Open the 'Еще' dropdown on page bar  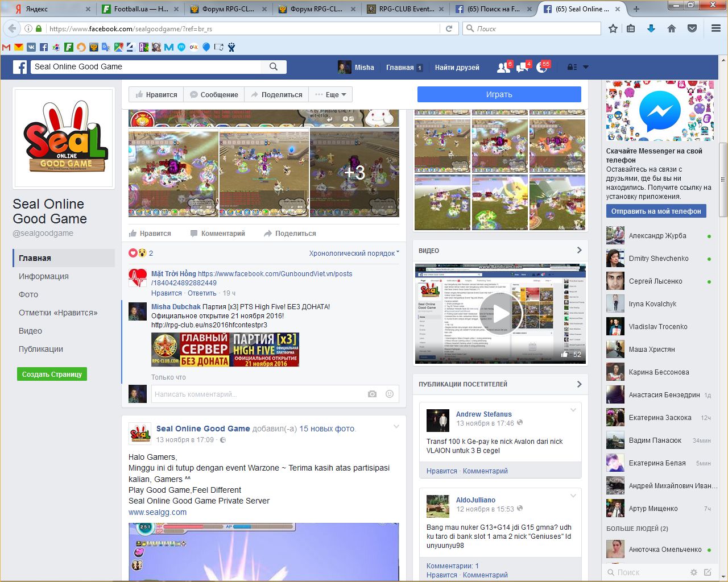coord(330,95)
